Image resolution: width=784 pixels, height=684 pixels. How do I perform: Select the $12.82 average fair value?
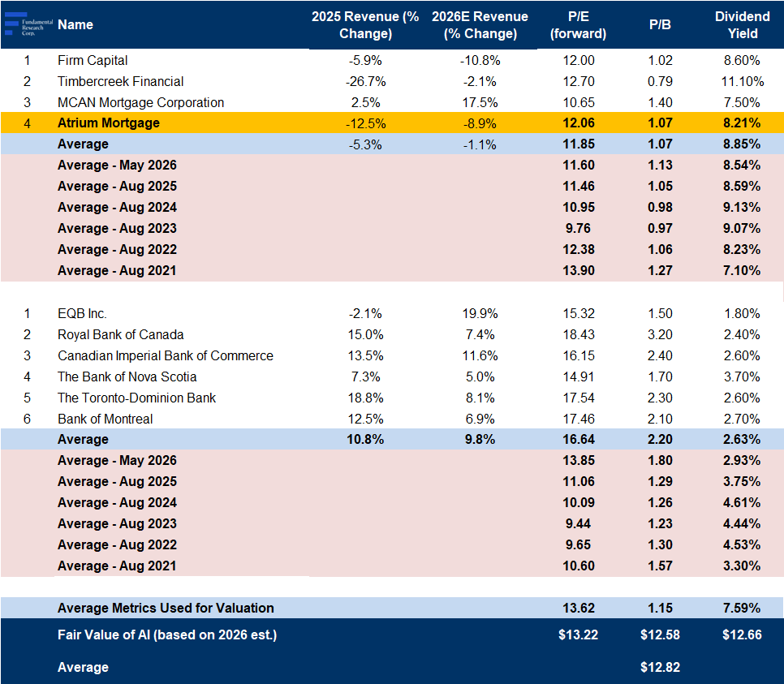(x=660, y=667)
